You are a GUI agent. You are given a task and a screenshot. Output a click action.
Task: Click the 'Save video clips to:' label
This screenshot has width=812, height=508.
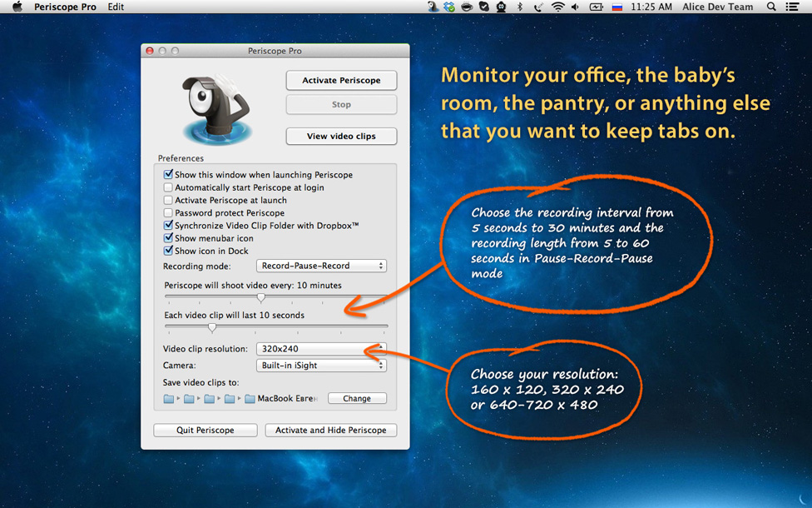201,382
